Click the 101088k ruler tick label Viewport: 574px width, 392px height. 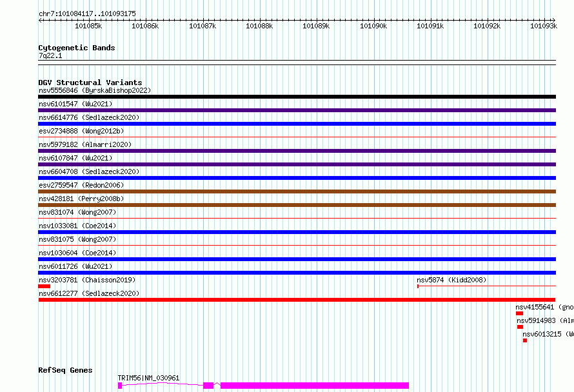coord(259,26)
